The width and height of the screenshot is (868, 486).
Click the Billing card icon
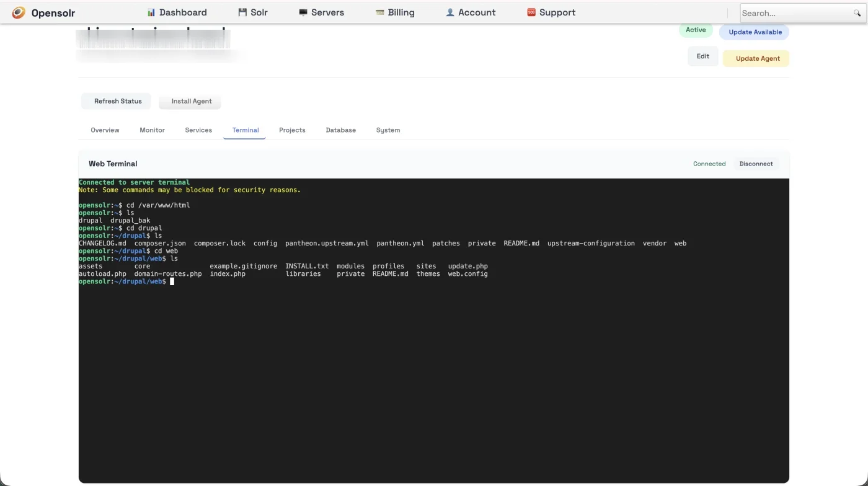[x=381, y=12]
